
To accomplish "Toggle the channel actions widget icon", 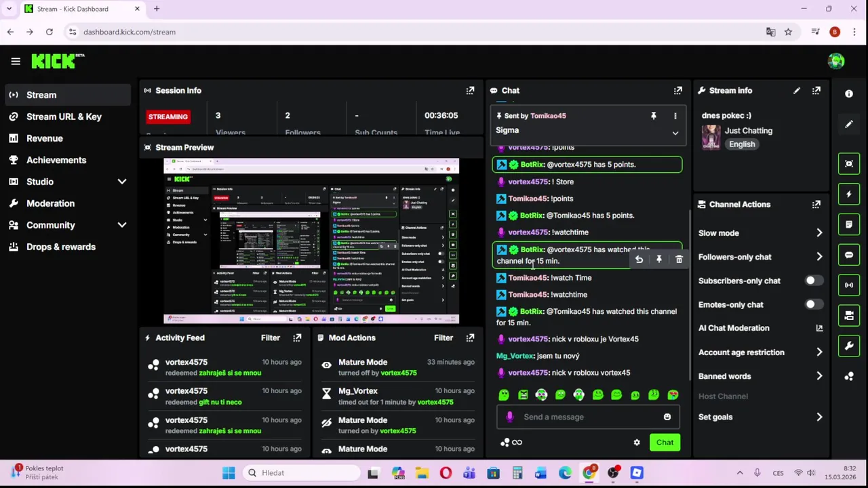I will [x=849, y=315].
